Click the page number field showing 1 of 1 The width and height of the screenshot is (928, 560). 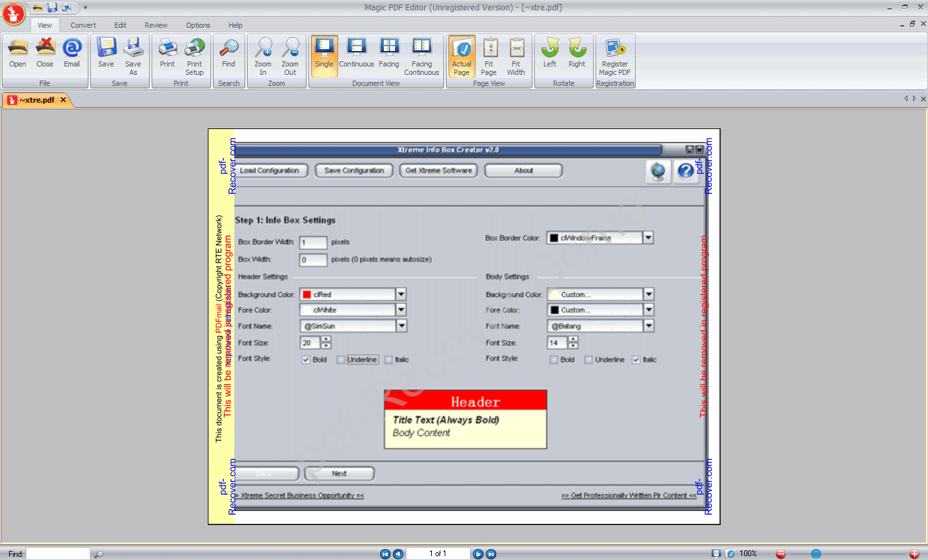point(438,554)
